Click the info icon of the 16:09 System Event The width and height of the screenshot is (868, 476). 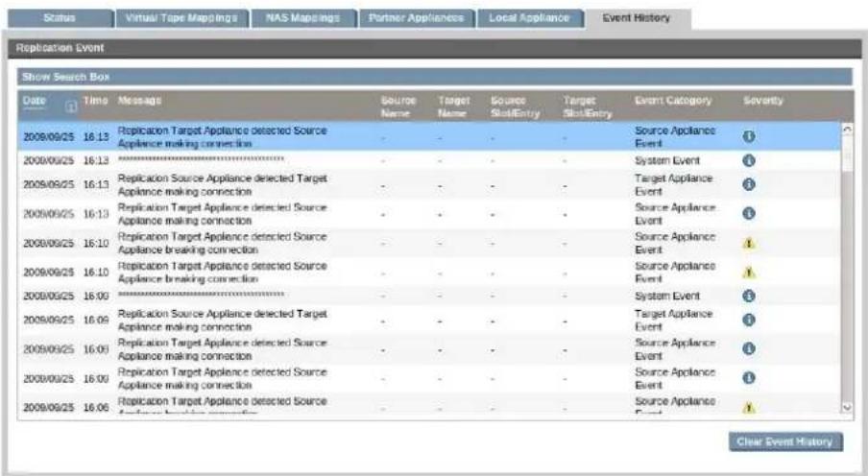coord(748,297)
